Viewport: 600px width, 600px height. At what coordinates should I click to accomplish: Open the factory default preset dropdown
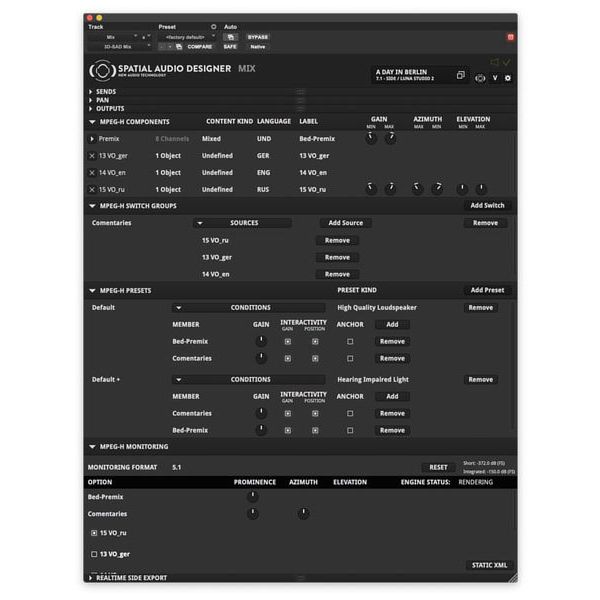188,37
